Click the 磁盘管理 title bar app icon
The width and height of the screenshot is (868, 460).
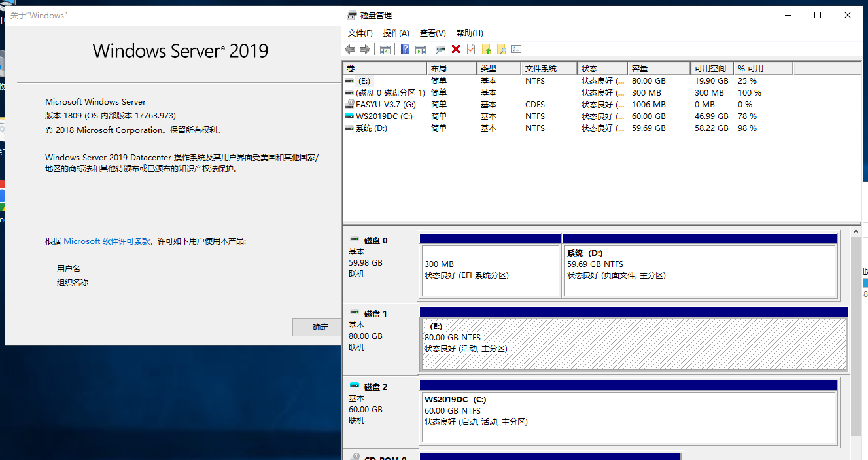pyautogui.click(x=352, y=16)
